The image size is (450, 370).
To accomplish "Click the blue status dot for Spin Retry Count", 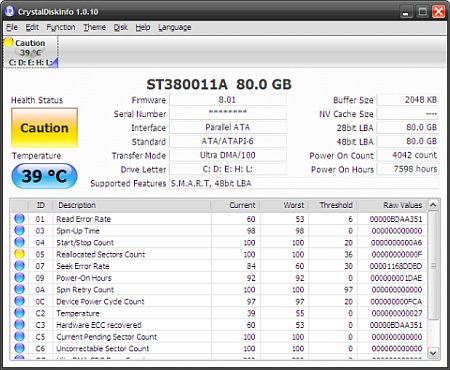I will [19, 289].
